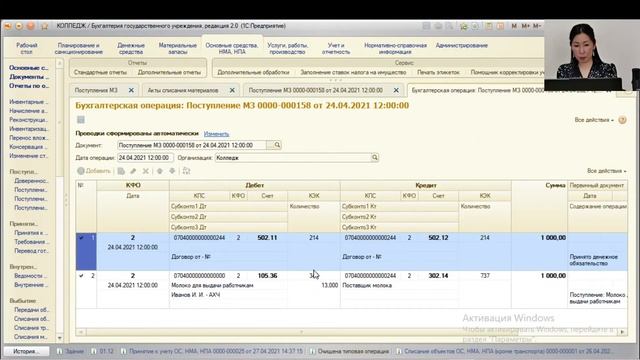Open the help question mark icon

[x=622, y=120]
